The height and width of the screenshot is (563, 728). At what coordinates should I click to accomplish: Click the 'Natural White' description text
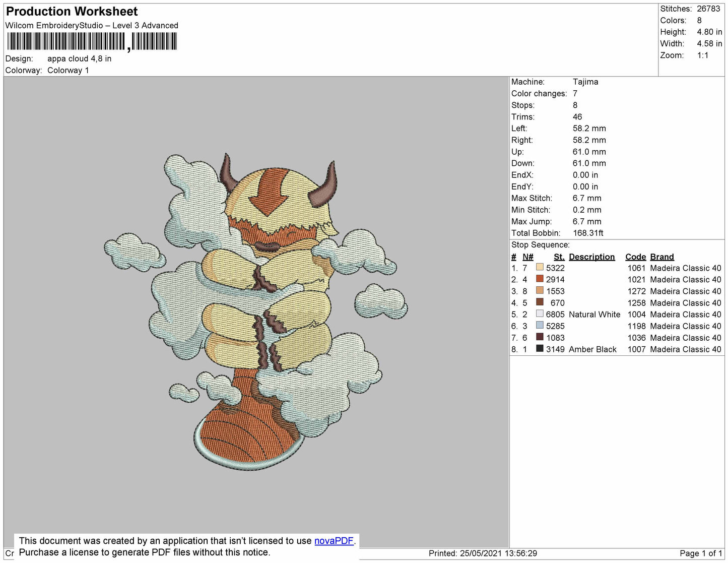[594, 314]
